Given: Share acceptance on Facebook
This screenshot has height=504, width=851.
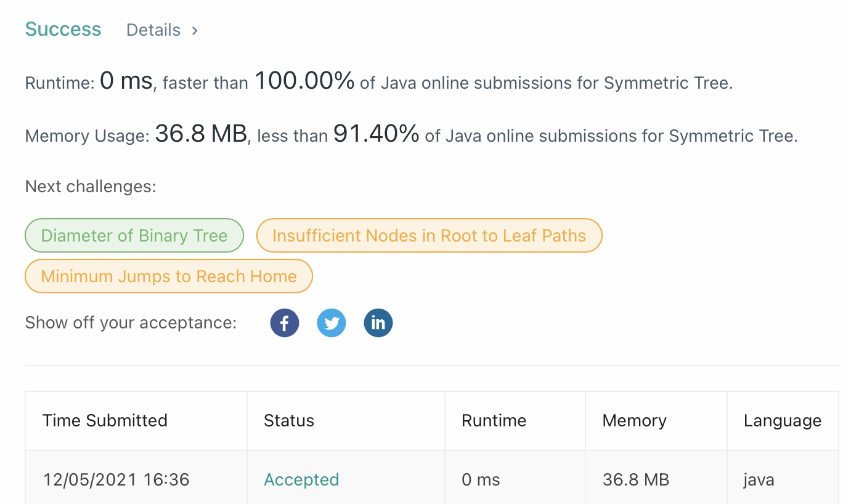Looking at the screenshot, I should [285, 323].
